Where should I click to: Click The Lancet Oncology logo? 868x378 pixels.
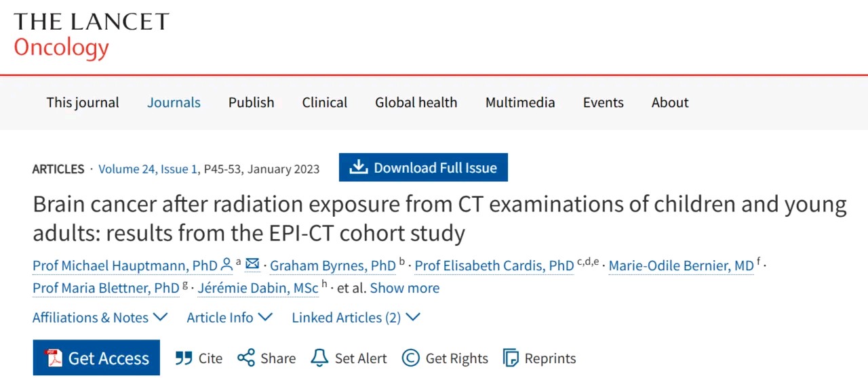click(90, 34)
